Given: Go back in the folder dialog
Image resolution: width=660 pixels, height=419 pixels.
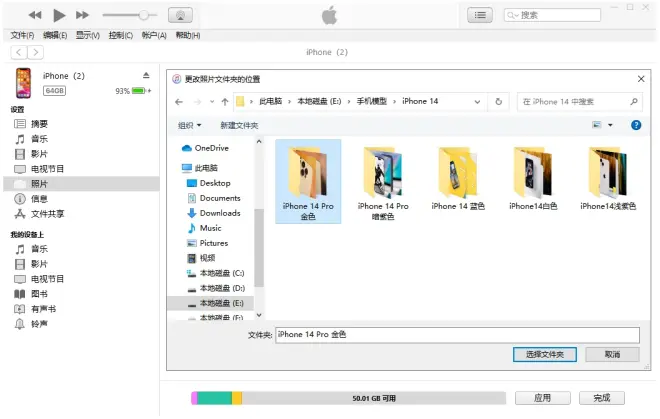Looking at the screenshot, I should (x=179, y=102).
